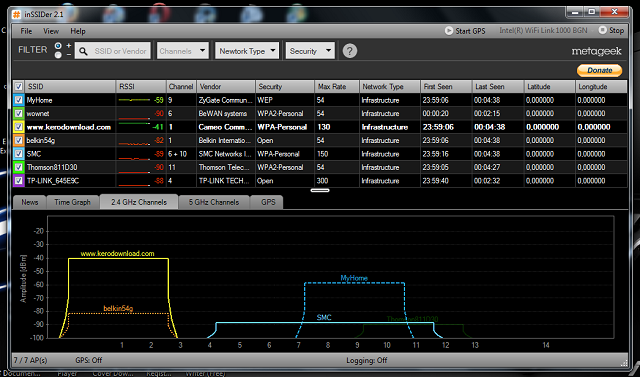The height and width of the screenshot is (377, 640).
Task: Sort by Longitude column header
Action: click(601, 86)
